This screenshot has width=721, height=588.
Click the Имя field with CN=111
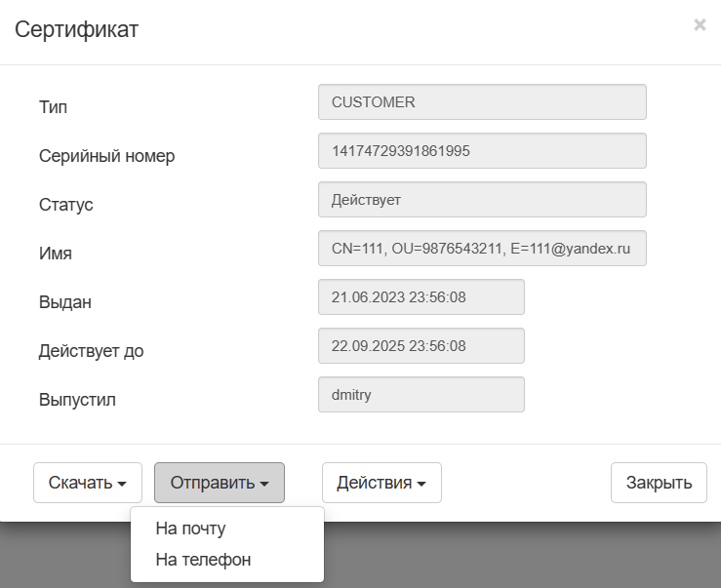point(482,249)
